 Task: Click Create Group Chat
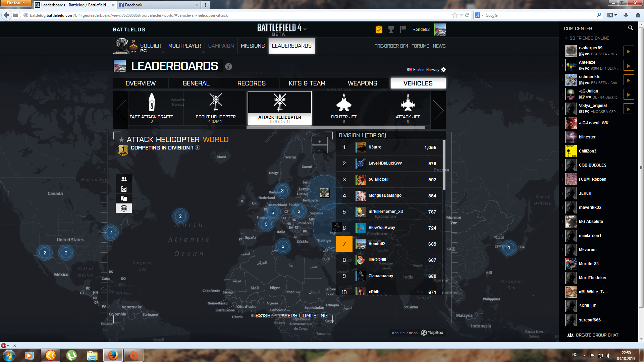[593, 335]
